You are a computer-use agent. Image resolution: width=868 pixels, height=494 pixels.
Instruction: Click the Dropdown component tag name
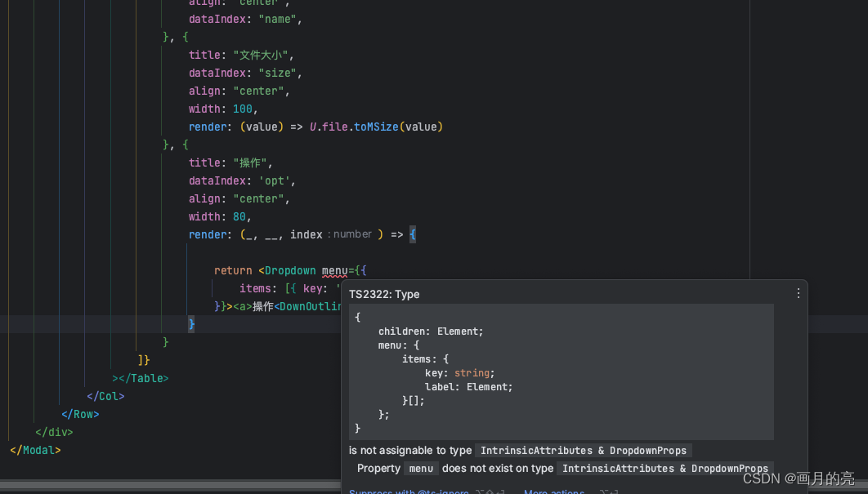pos(290,270)
